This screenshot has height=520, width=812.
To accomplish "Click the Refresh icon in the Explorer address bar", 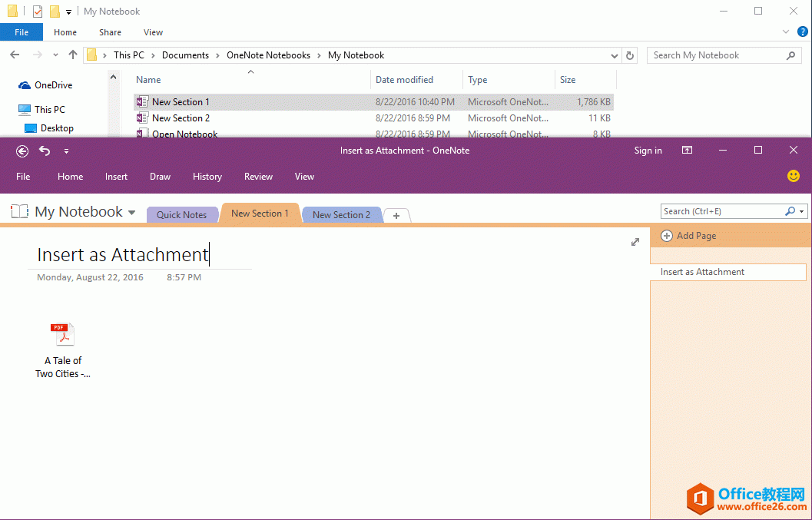I will coord(629,55).
